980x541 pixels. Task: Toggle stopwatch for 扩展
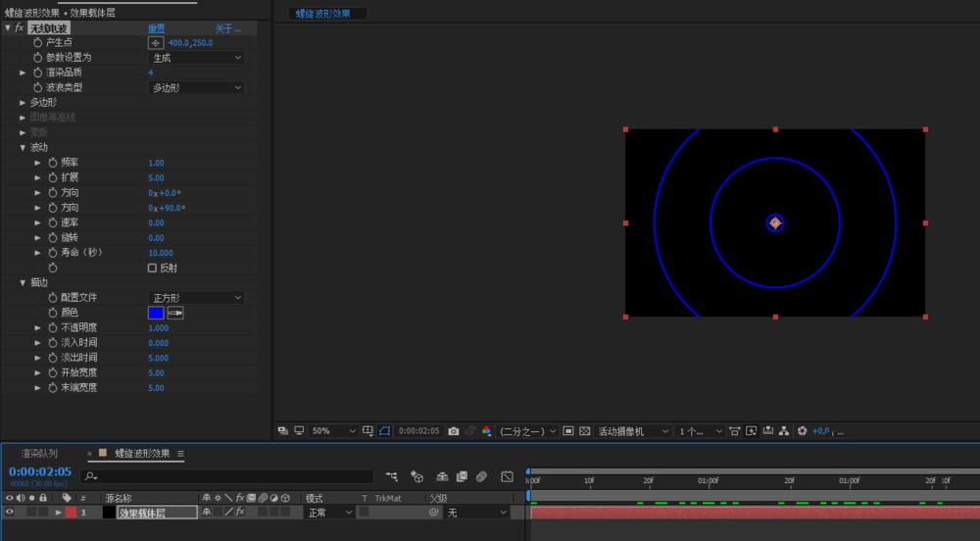(x=53, y=177)
